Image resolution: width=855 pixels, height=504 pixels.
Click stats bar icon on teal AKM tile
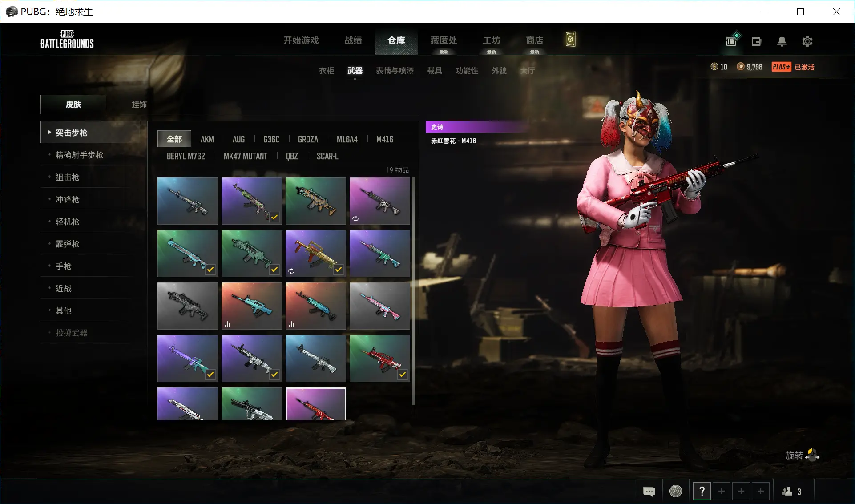pyautogui.click(x=291, y=324)
